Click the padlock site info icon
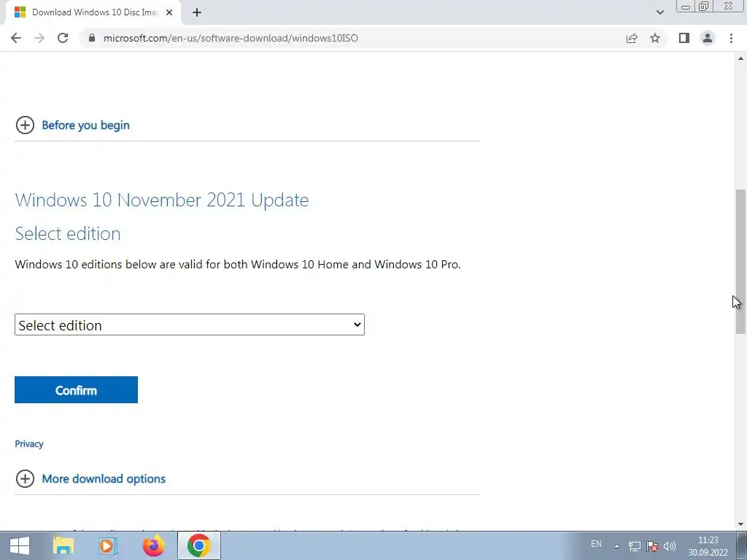Viewport: 747px width, 560px height. pyautogui.click(x=92, y=38)
